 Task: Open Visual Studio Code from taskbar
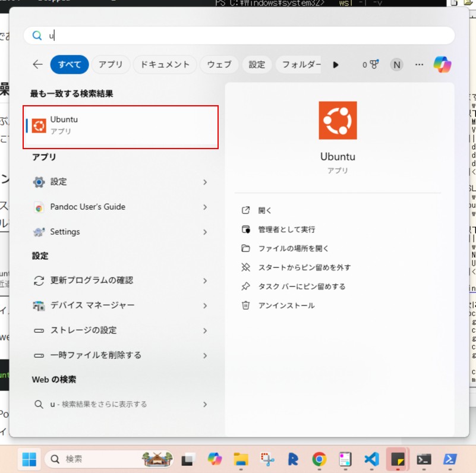point(371,459)
